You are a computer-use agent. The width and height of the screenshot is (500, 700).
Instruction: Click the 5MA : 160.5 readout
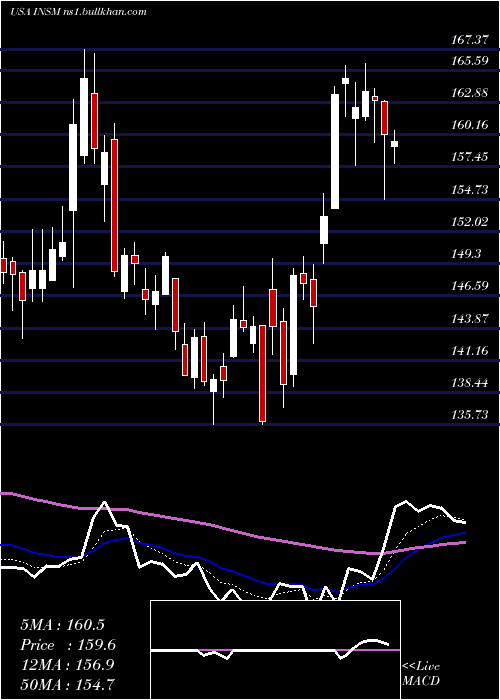(62, 625)
